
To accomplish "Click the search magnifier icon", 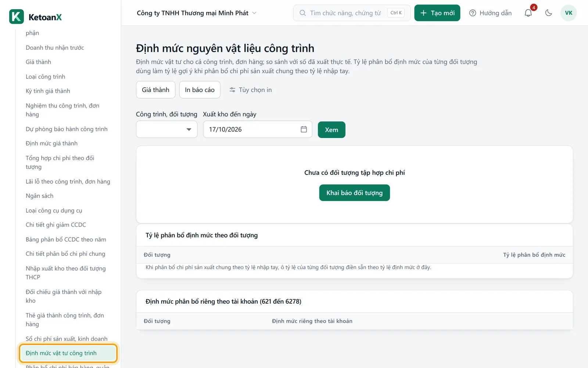I will click(x=302, y=13).
